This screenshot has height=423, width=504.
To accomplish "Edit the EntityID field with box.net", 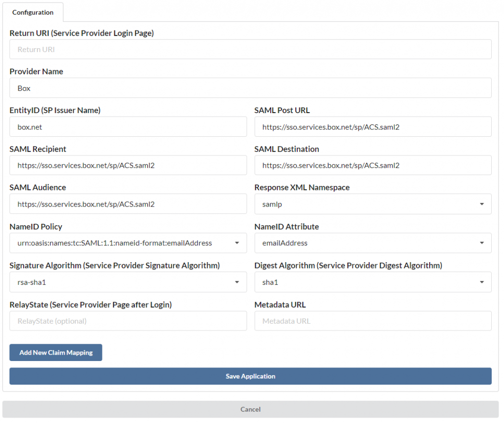I will 128,127.
